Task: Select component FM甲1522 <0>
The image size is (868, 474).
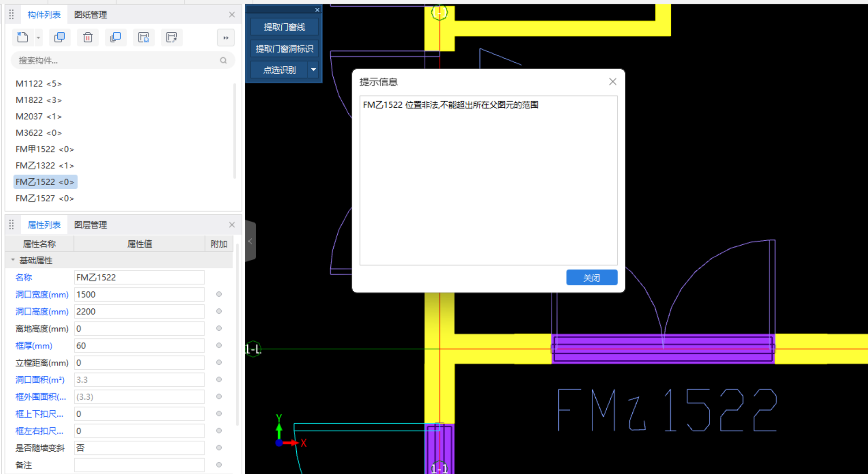Action: 45,149
